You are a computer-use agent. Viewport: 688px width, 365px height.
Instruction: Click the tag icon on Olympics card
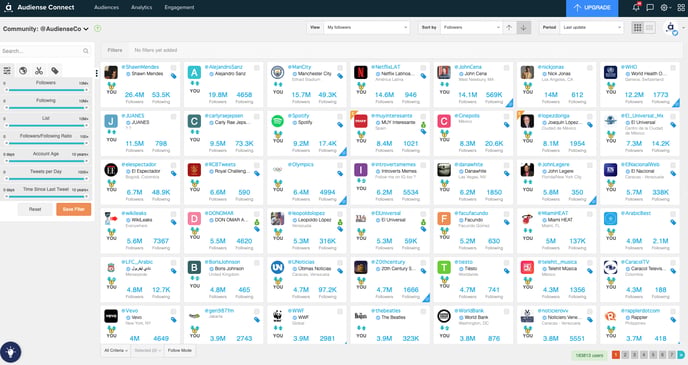[340, 173]
